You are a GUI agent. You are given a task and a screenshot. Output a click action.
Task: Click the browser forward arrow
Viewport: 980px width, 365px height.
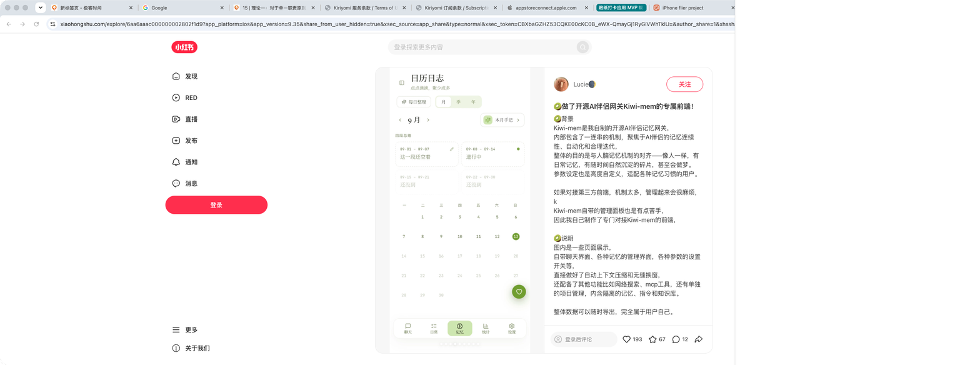point(22,24)
